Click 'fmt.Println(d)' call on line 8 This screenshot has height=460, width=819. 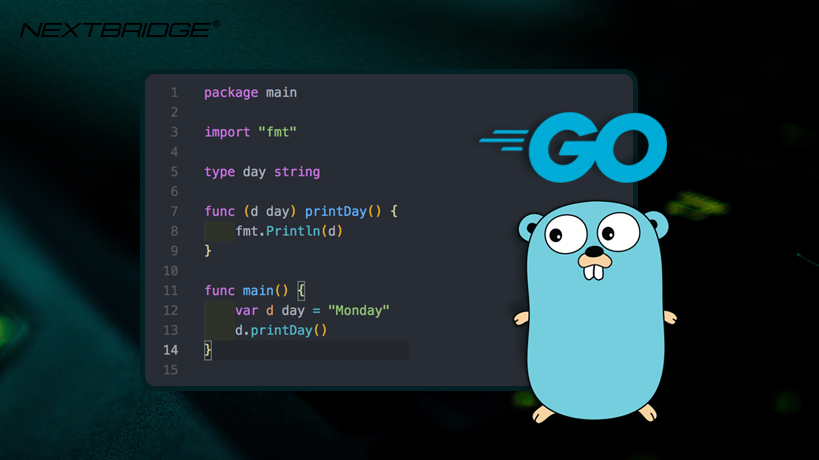(x=289, y=231)
